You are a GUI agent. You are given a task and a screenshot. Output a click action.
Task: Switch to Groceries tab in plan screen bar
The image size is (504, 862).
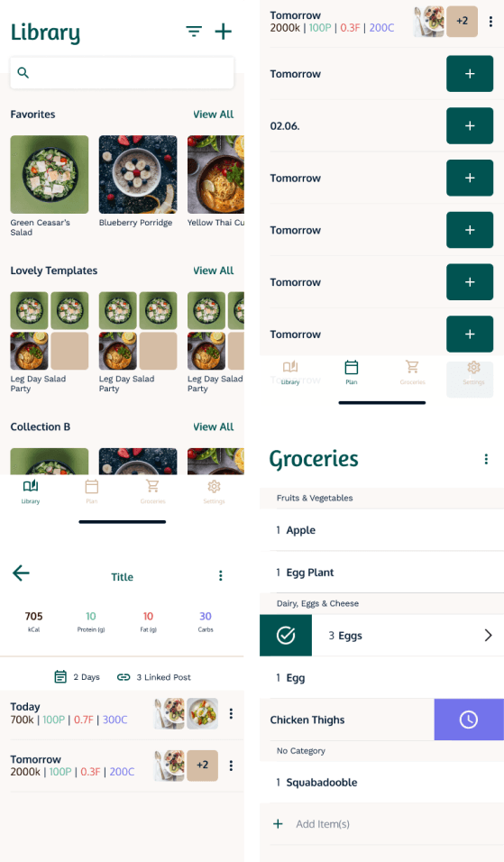tap(412, 371)
